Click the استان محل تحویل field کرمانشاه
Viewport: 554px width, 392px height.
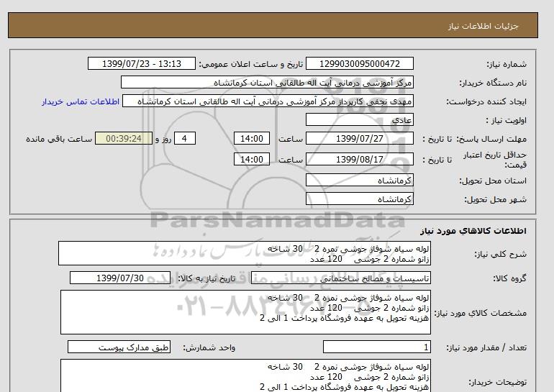pyautogui.click(x=359, y=180)
